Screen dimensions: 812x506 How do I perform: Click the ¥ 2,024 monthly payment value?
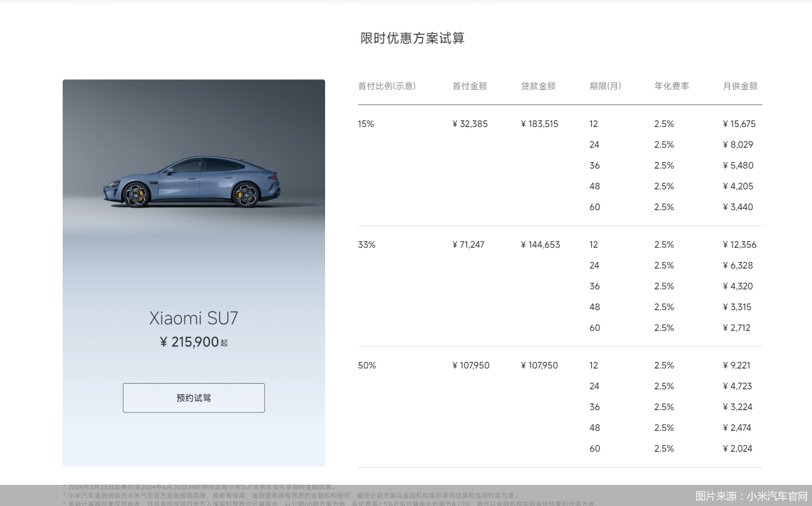click(x=736, y=449)
